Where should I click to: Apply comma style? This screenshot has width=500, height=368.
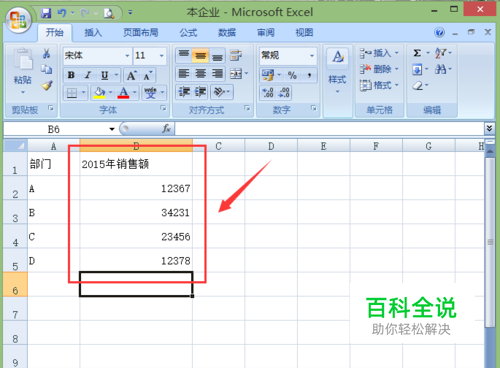point(310,75)
